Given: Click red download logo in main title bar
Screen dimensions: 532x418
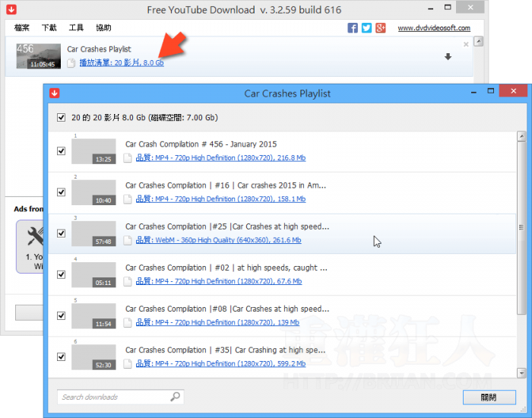Looking at the screenshot, I should 11,9.
